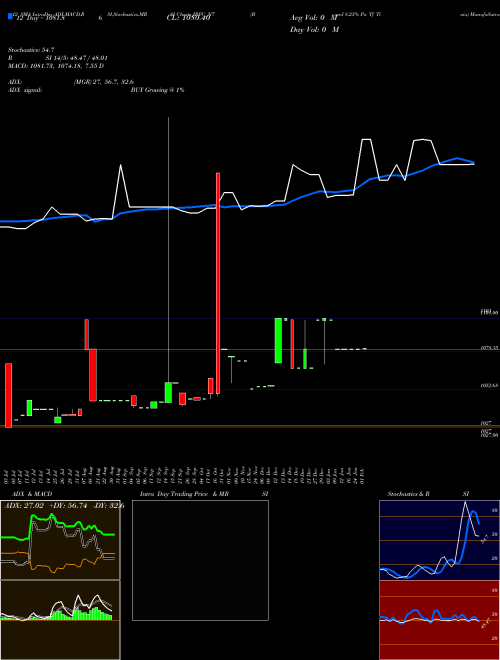Click the (MGR) 27, 56.7, 32.6 values

(104, 82)
